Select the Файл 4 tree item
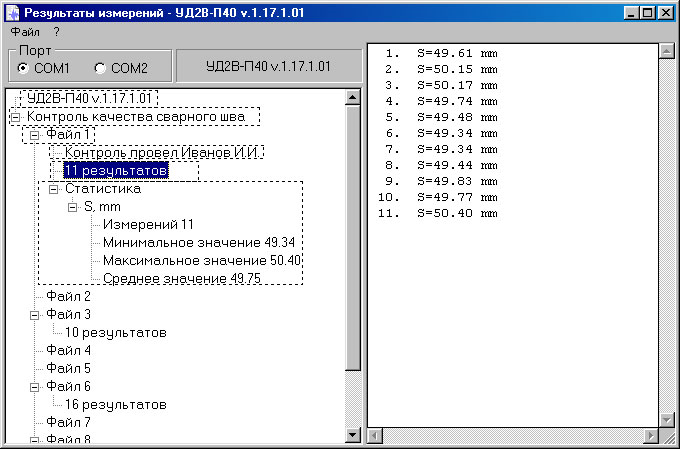This screenshot has width=680, height=449. (x=69, y=350)
